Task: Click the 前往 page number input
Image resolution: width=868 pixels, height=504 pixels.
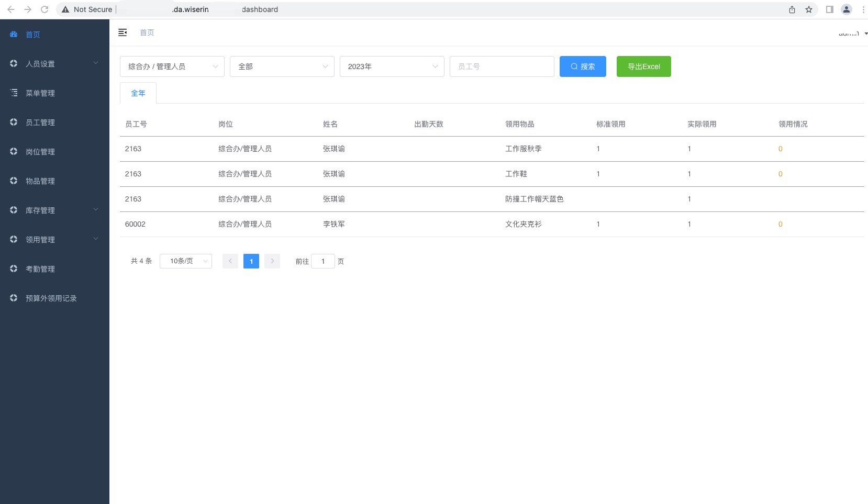Action: [x=323, y=261]
